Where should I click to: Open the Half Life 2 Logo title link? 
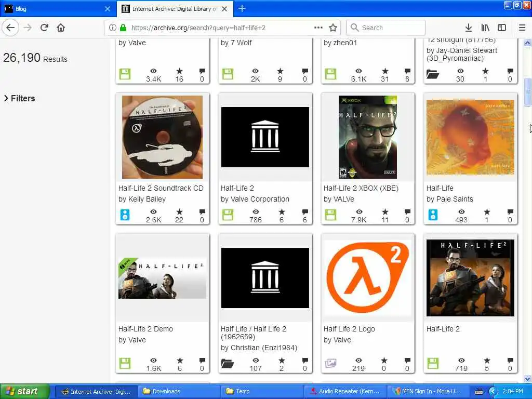[349, 329]
